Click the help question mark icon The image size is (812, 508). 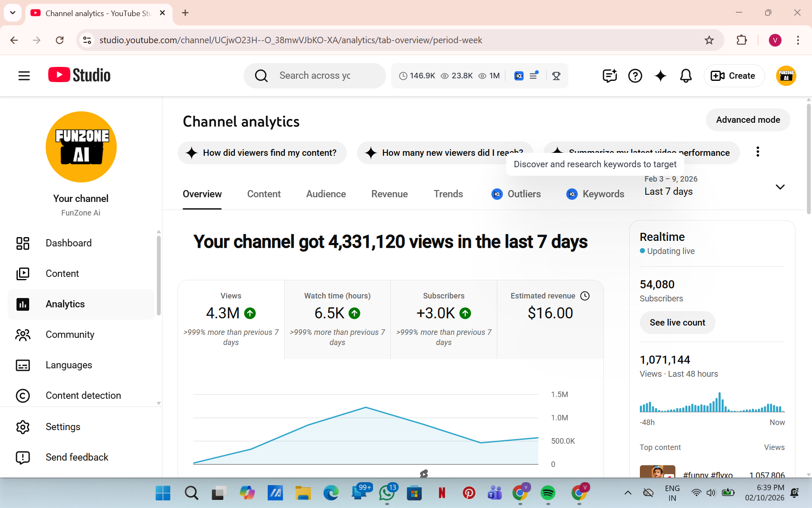click(x=635, y=76)
